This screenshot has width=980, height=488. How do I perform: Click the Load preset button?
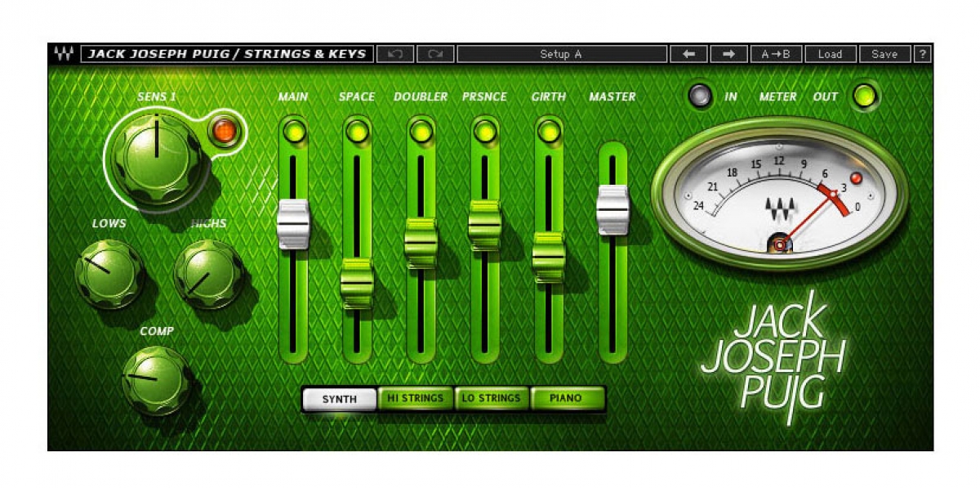pos(830,55)
